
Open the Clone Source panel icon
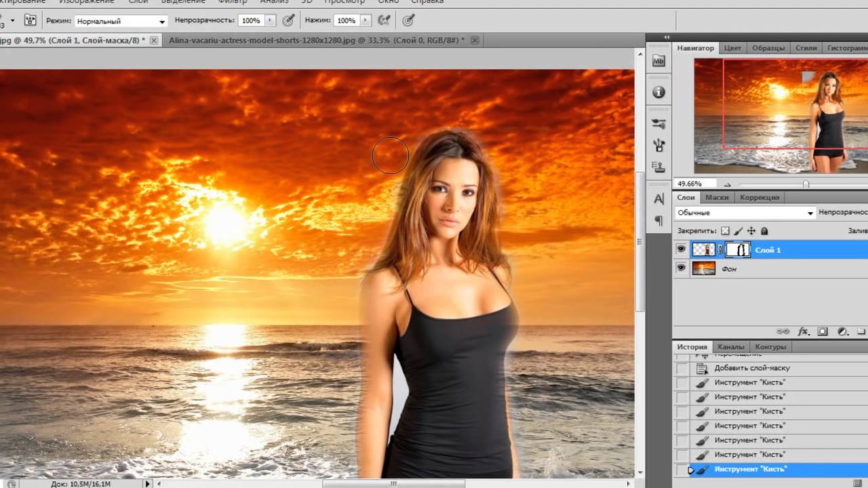(658, 167)
